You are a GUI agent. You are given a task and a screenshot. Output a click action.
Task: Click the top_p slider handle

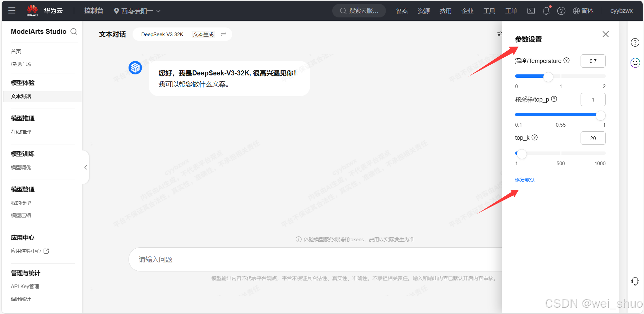coord(600,115)
